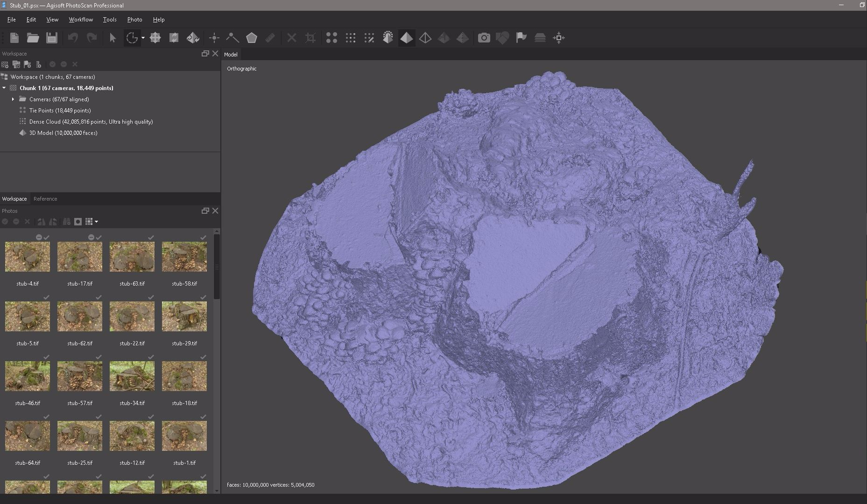Switch to Dense Cloud view mode

351,38
